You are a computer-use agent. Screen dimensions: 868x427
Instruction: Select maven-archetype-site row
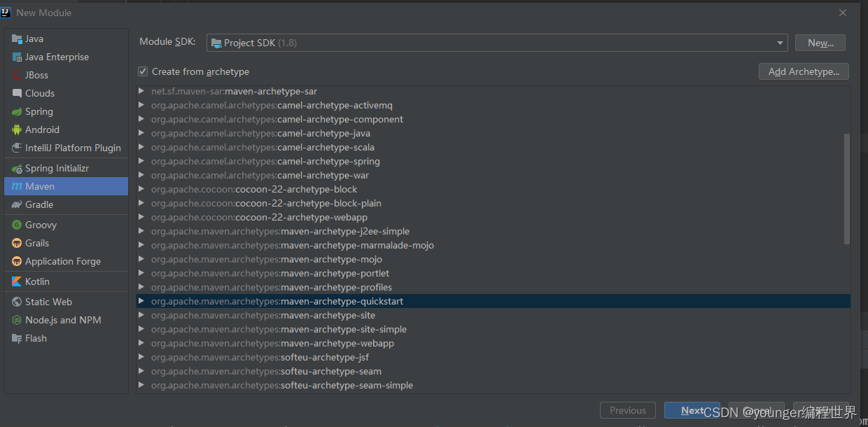[493, 315]
